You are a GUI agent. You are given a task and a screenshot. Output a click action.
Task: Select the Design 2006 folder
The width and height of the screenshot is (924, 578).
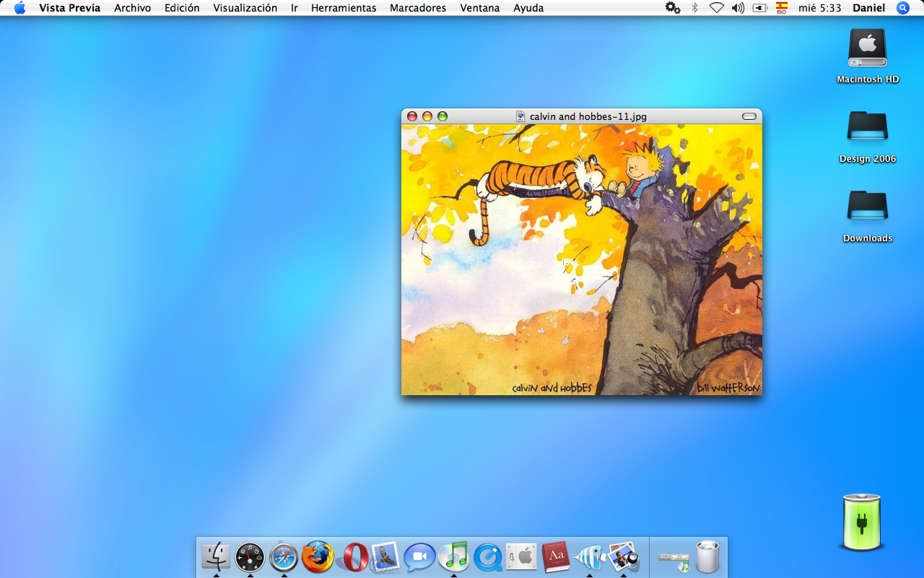coord(868,137)
